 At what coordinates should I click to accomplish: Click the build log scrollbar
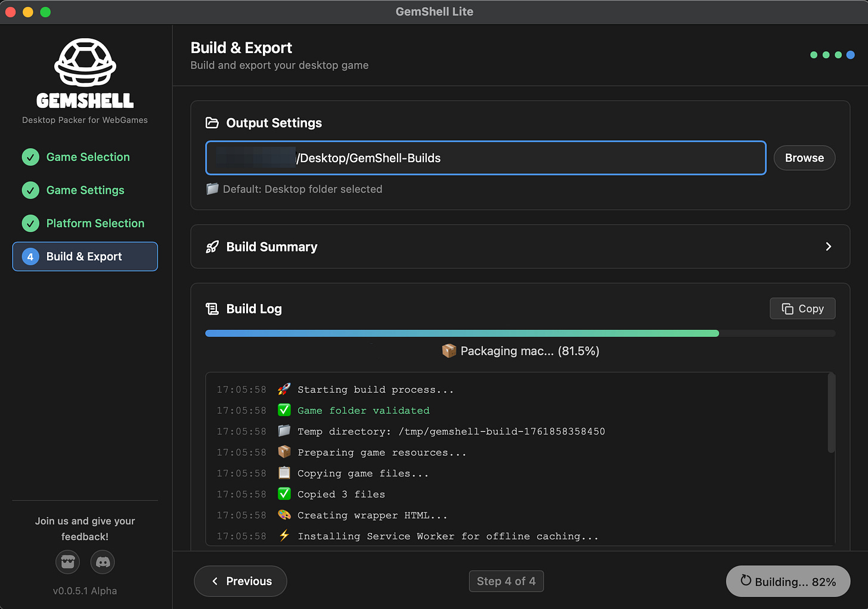[832, 412]
